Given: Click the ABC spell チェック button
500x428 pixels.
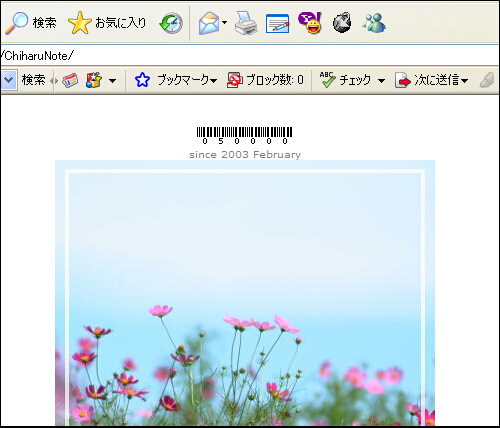Looking at the screenshot, I should (345, 80).
